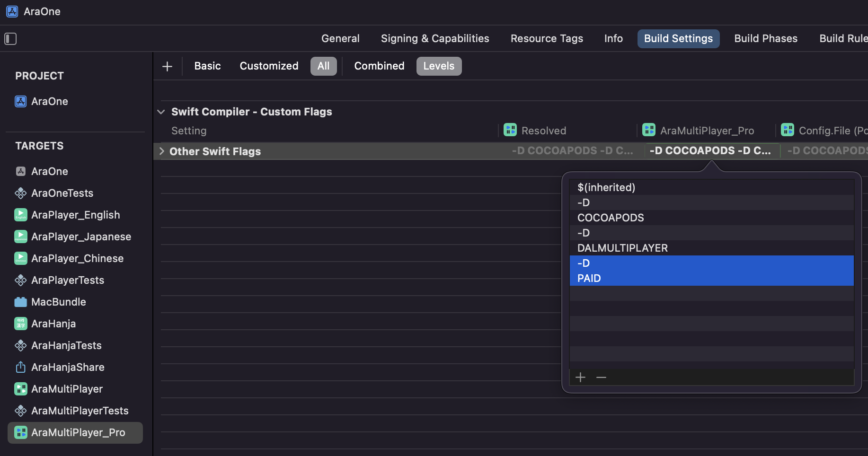The image size is (868, 456).
Task: Click the Resolved value for Other Swift Flags
Action: pyautogui.click(x=572, y=151)
